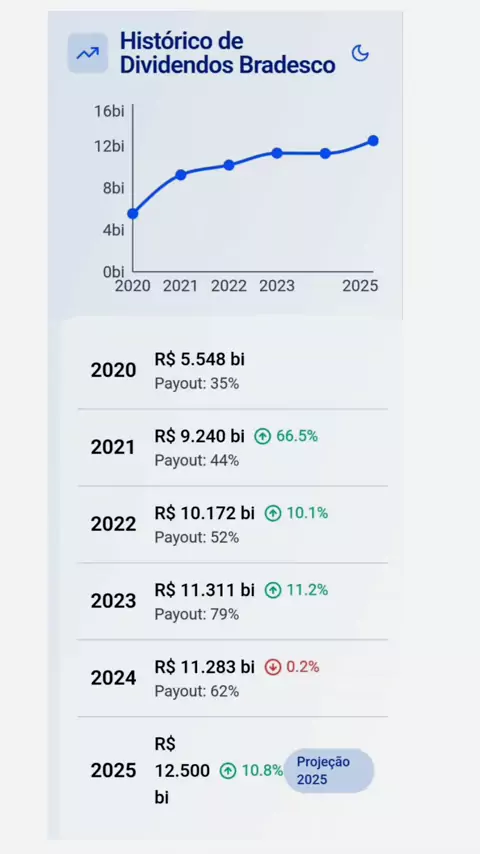
Task: Click the green up arrow next to 66.5%
Action: (x=263, y=436)
